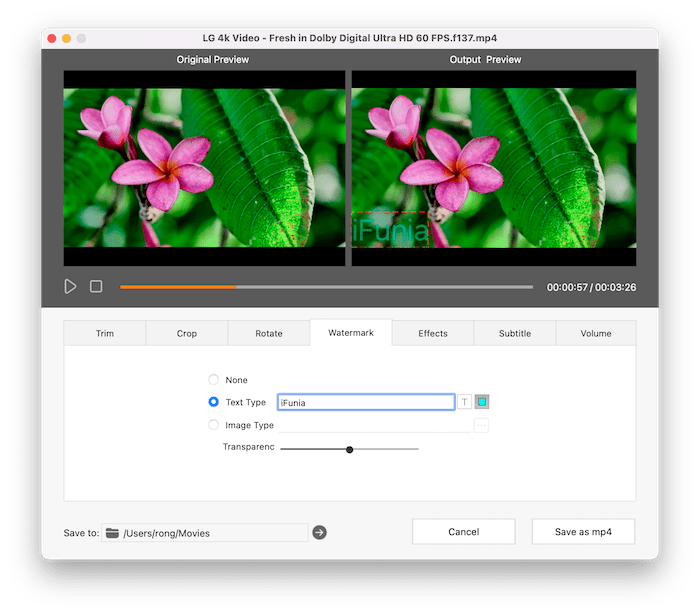This screenshot has width=700, height=614.
Task: Open the Subtitle tab
Action: point(515,333)
